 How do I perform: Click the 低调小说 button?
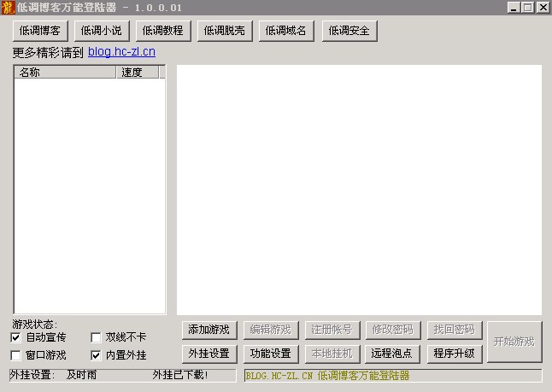102,31
